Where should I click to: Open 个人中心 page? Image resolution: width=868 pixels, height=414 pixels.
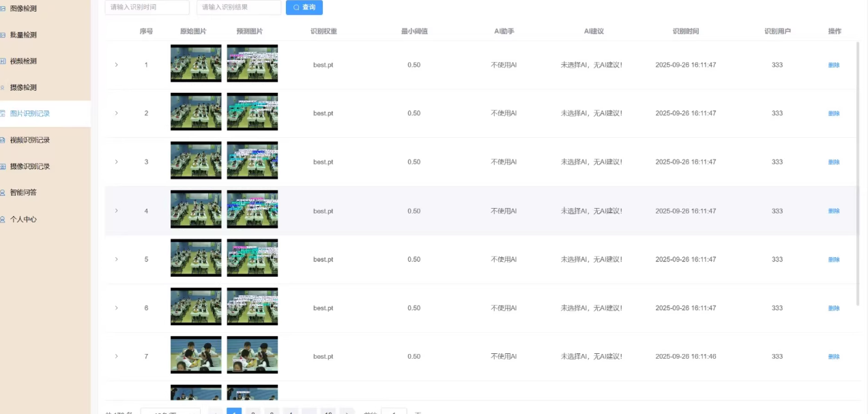tap(23, 220)
